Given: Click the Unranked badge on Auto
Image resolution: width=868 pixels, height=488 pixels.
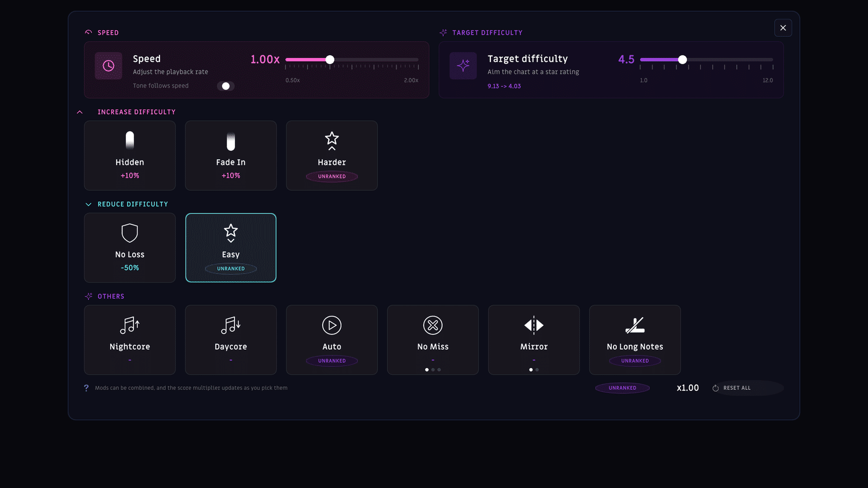Looking at the screenshot, I should [x=332, y=361].
